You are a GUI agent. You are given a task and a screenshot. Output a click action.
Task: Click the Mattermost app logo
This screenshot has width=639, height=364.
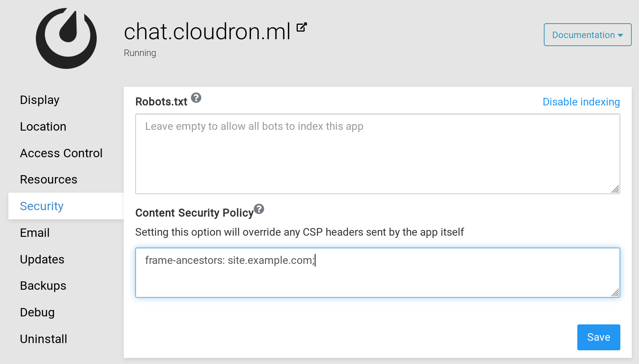[66, 38]
